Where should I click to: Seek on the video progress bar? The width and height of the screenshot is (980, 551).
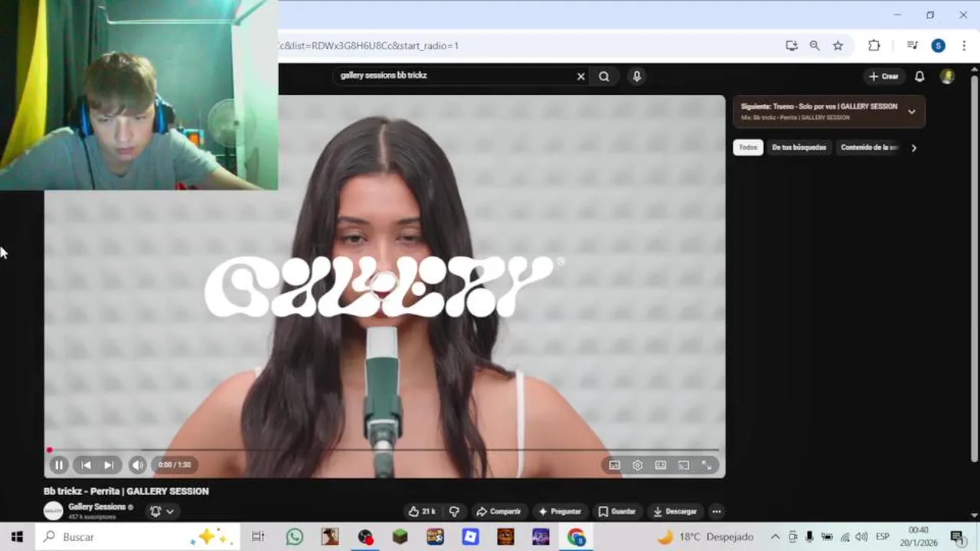point(384,450)
